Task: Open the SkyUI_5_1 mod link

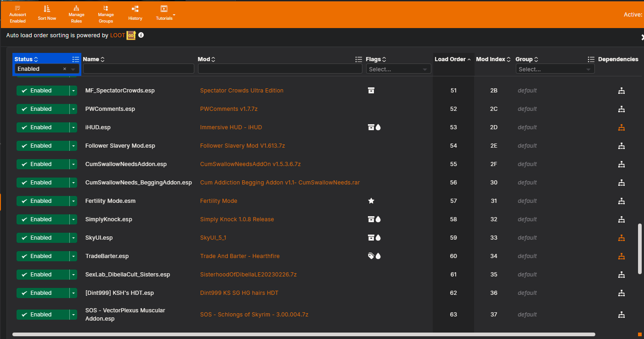Action: point(213,238)
